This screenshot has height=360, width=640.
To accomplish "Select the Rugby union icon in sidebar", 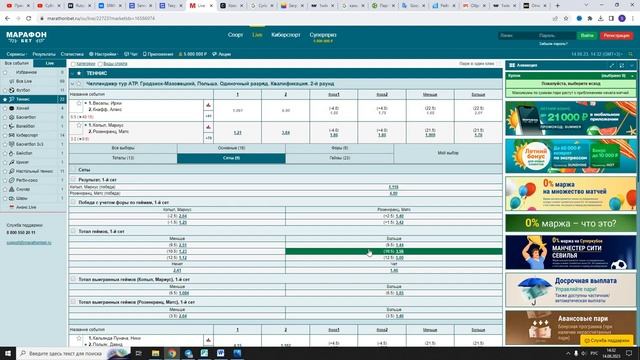I will [12, 180].
